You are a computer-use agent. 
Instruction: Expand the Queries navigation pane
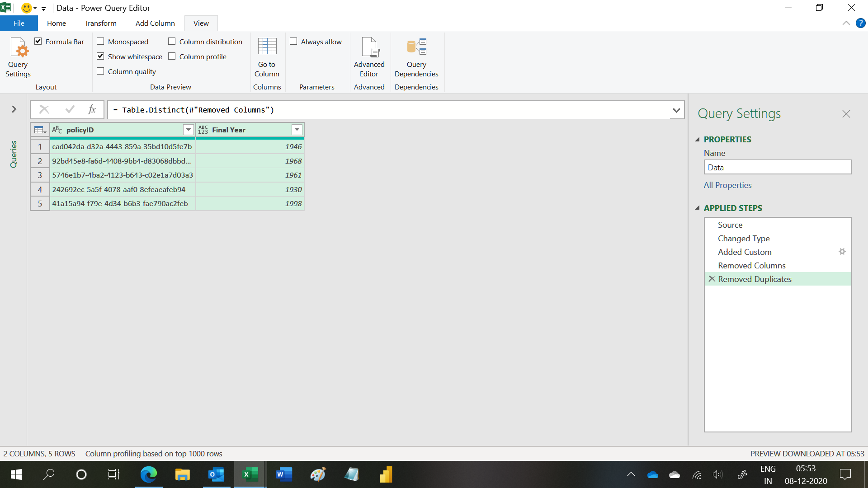click(x=14, y=109)
